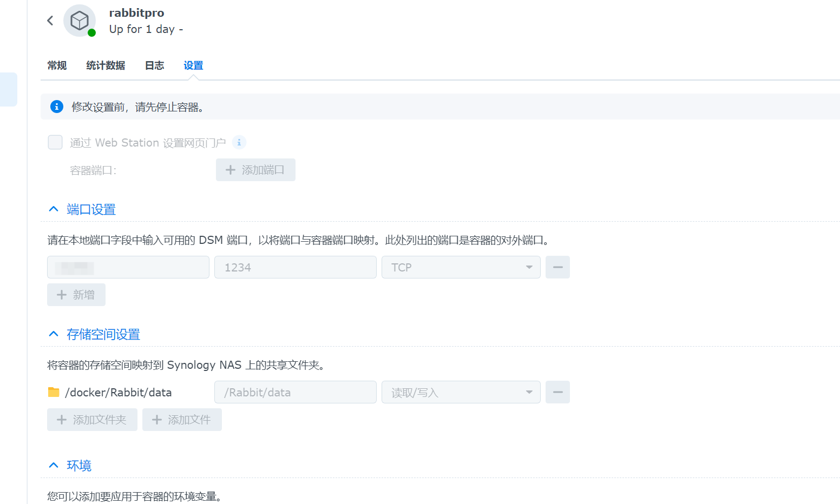The width and height of the screenshot is (840, 504).
Task: Click the 新增 port button
Action: [76, 295]
